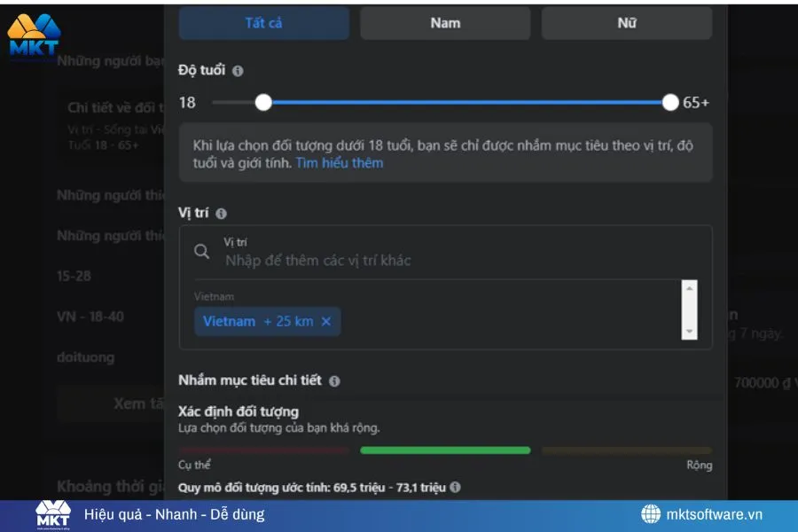Screen dimensions: 798x532
Task: Click the info icon after estimated audience size
Action: [x=456, y=486]
